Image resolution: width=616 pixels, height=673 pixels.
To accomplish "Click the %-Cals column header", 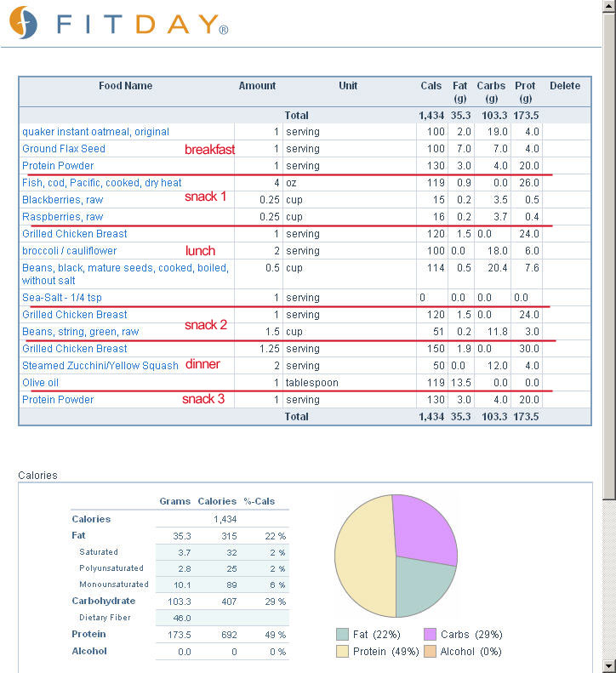I will coord(260,501).
